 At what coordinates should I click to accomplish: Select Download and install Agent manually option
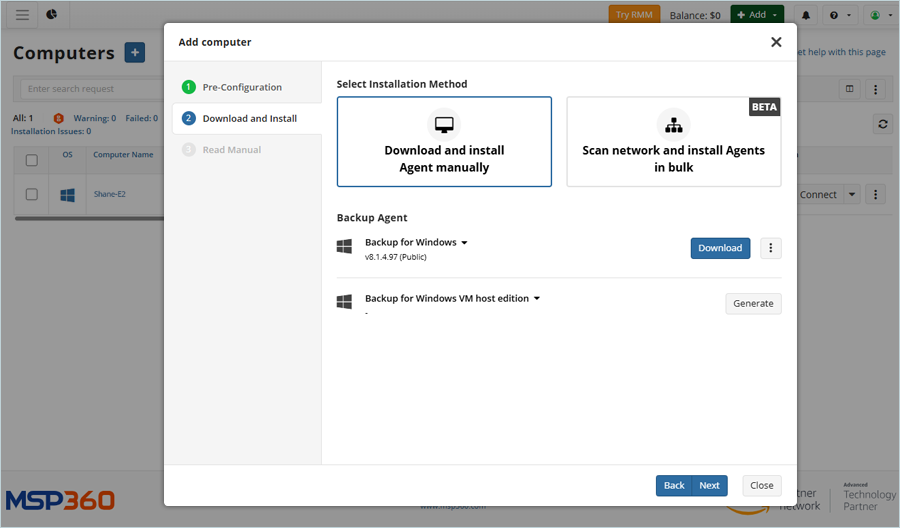(x=444, y=142)
